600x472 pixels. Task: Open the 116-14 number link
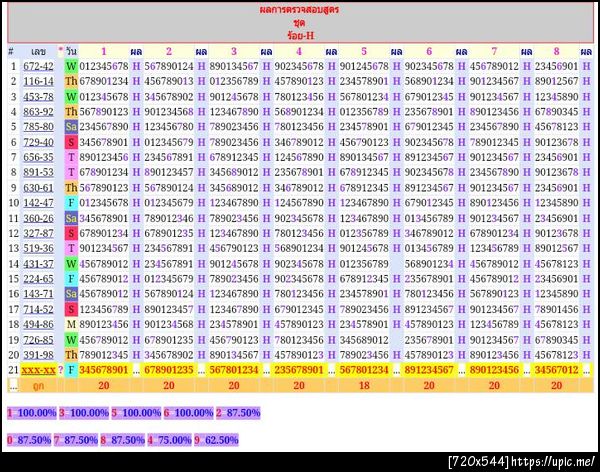[38, 81]
